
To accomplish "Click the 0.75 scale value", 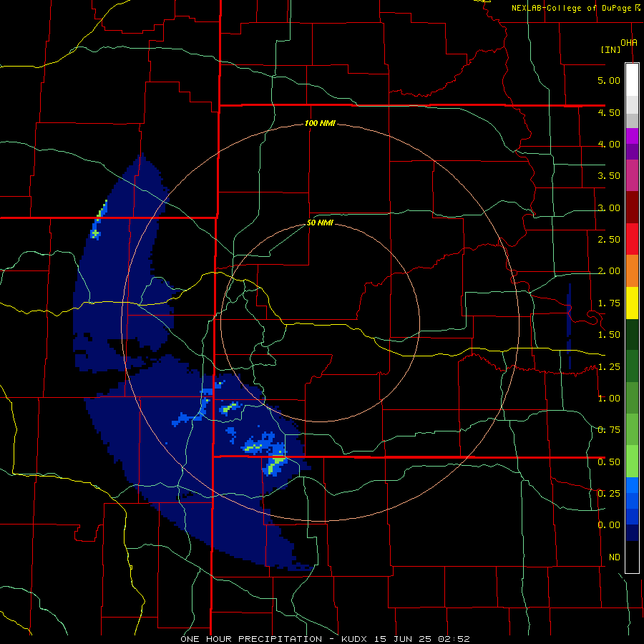I will point(609,430).
